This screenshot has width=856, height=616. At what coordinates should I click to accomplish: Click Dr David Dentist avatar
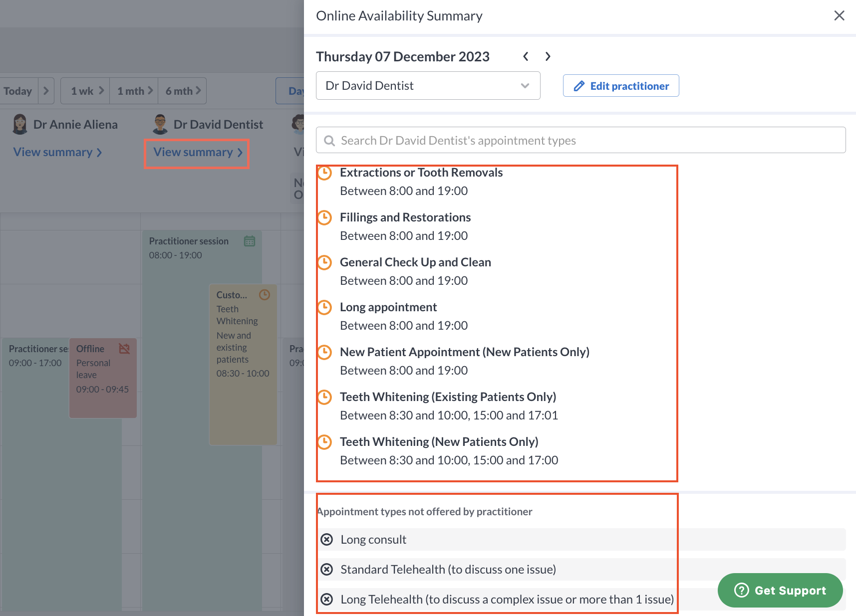click(160, 124)
